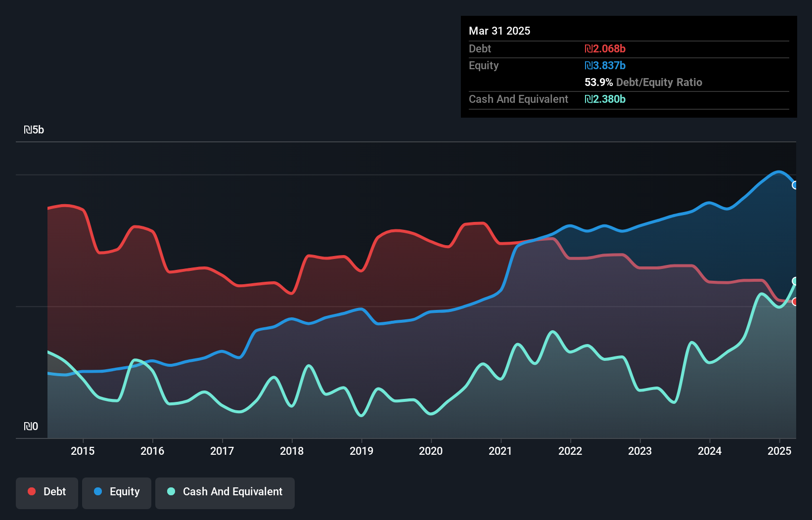Select the Cash endpoint marker on chart
Screen dimensions: 812x520
[x=795, y=281]
